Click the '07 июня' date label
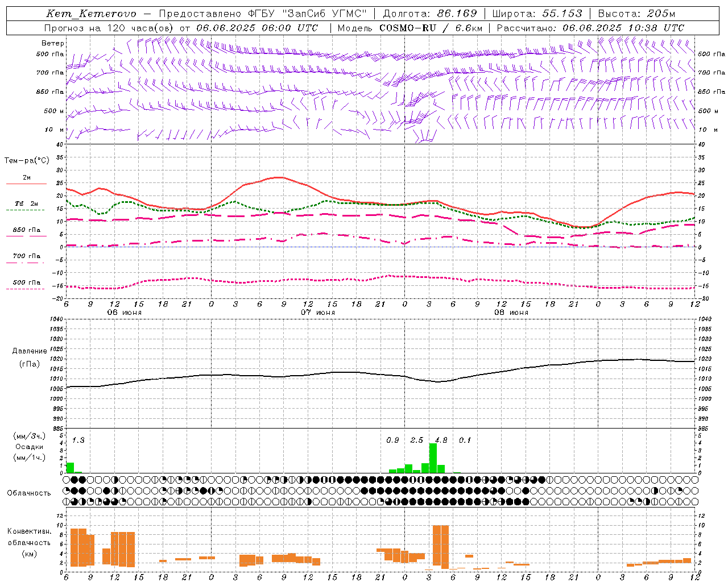Image resolution: width=728 pixels, height=582 pixels. tap(318, 313)
